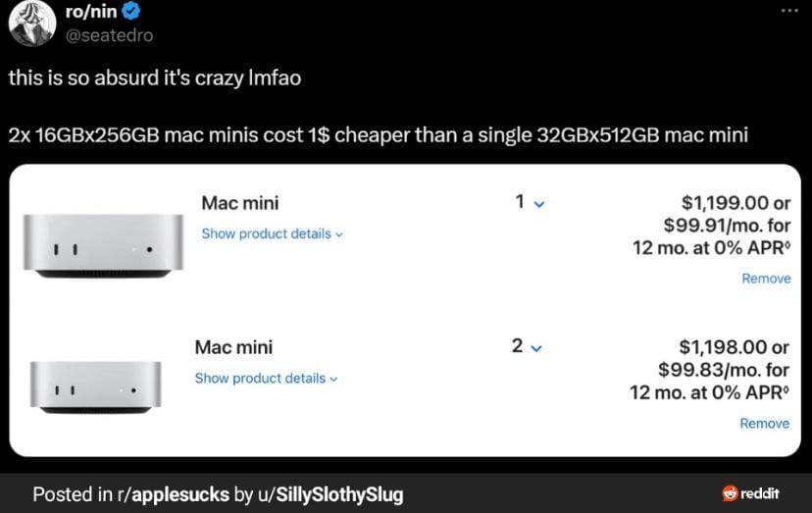Image resolution: width=812 pixels, height=513 pixels.
Task: Click the second Mac mini product title
Action: point(233,347)
